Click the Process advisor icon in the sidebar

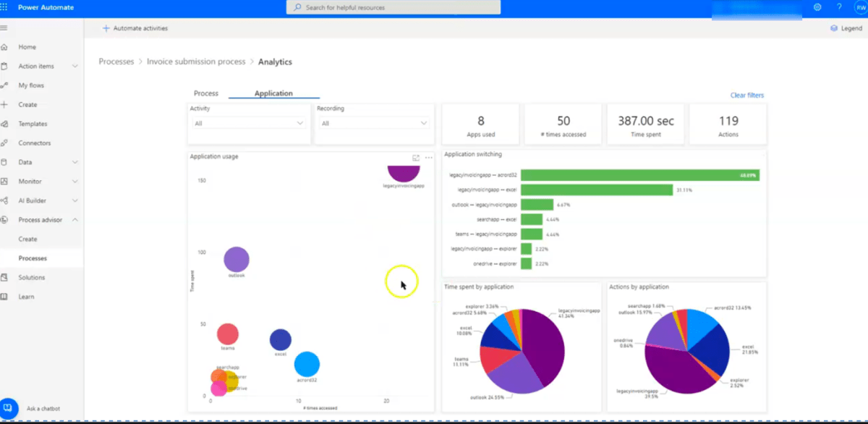[4, 220]
